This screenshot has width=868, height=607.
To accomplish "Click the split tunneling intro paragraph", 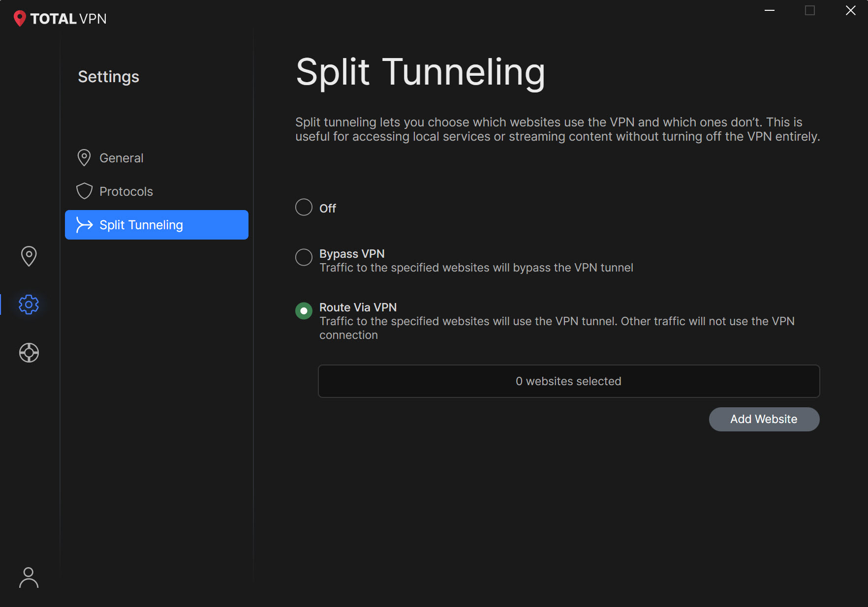I will tap(558, 129).
